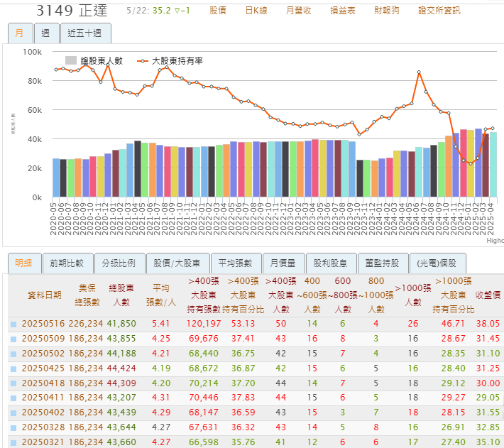Click blue square icon beside 20250411 row
Image resolution: width=504 pixels, height=448 pixels.
pyautogui.click(x=13, y=398)
